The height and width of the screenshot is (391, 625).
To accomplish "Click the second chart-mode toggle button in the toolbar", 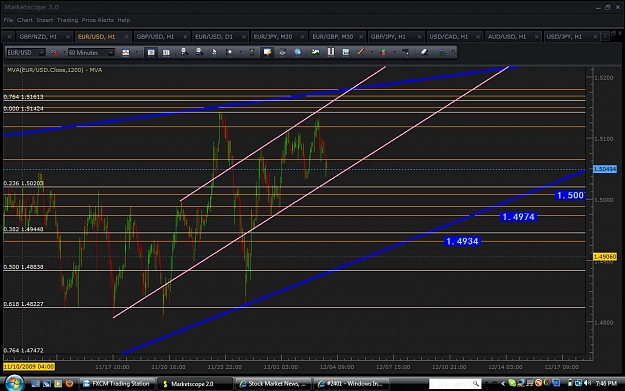I will point(166,52).
